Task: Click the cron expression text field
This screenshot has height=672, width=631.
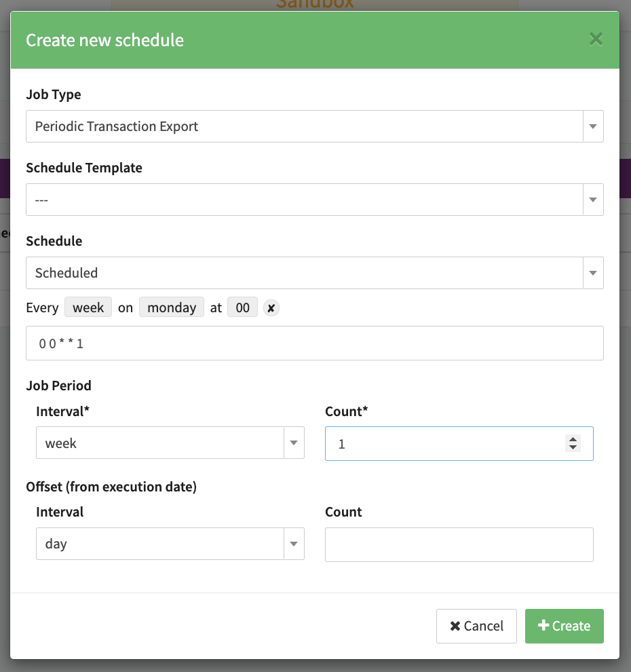Action: (x=314, y=343)
